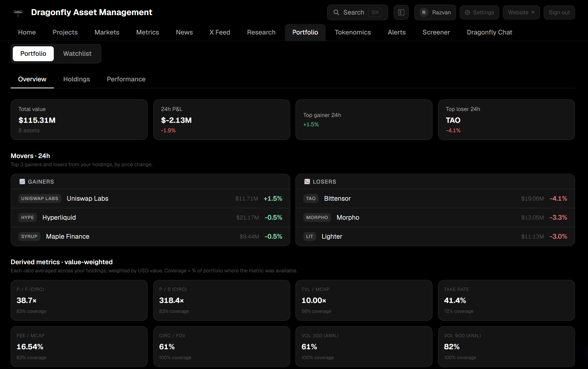Open the X Feed tab
This screenshot has height=369, width=588.
coord(220,32)
